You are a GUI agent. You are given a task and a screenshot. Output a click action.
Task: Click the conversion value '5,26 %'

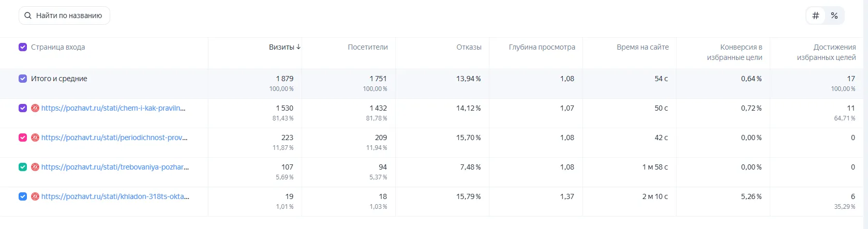751,196
